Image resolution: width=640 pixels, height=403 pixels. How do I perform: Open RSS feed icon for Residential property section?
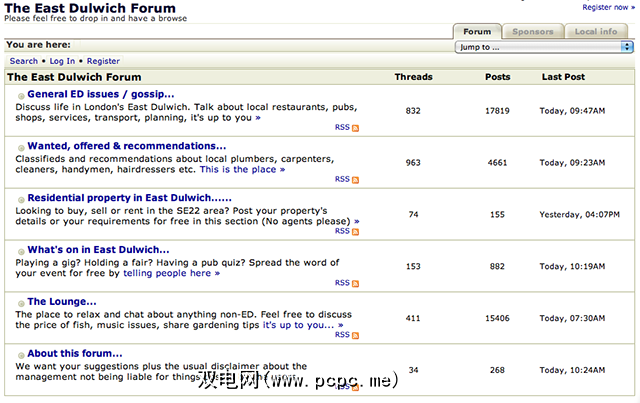355,231
